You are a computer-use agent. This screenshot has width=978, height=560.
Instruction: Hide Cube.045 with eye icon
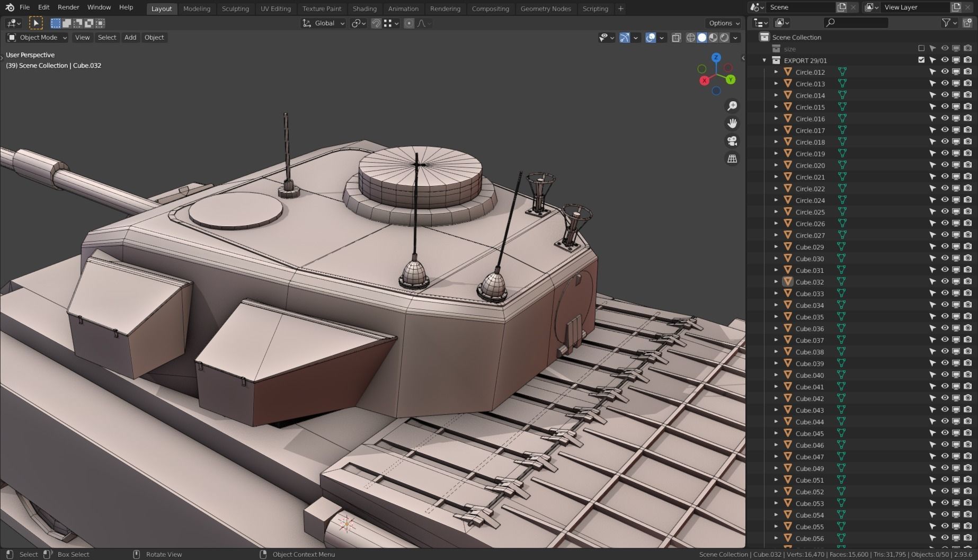(945, 433)
